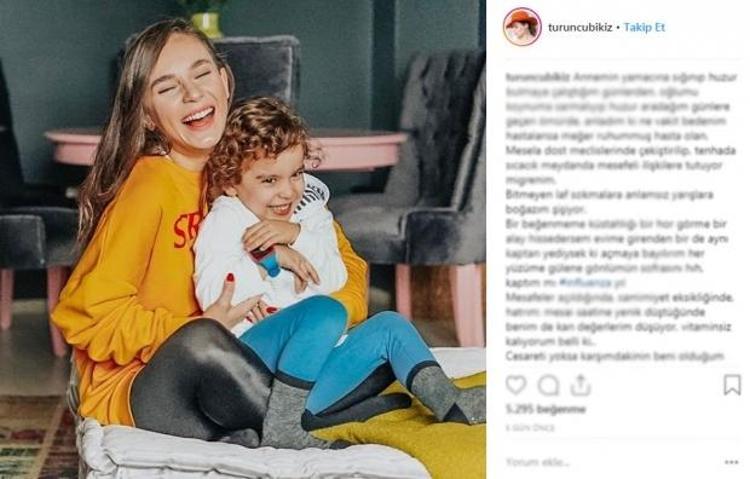Click the post timestamp below the likes
Image resolution: width=750 pixels, height=479 pixels.
(529, 428)
